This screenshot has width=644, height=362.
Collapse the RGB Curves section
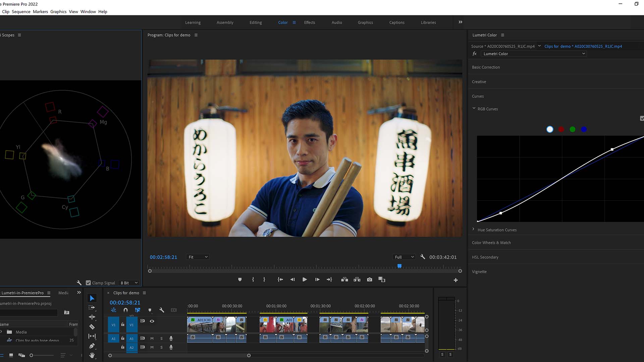474,108
